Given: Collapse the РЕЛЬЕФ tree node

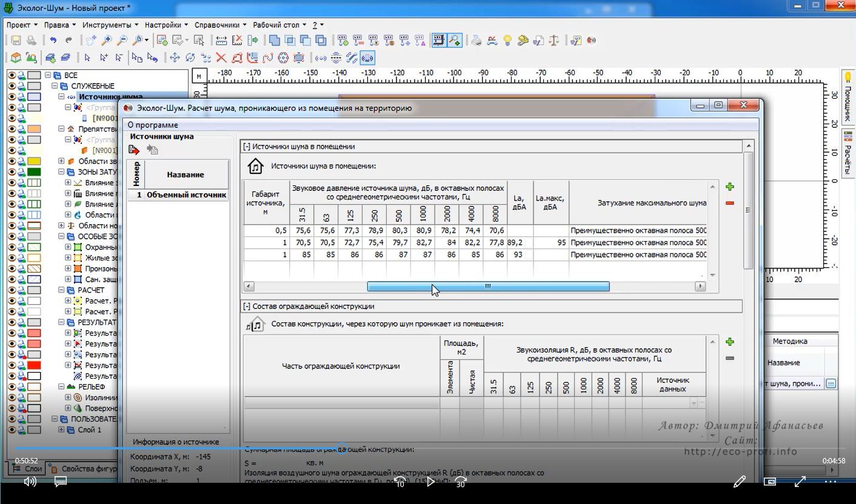Looking at the screenshot, I should [x=61, y=386].
